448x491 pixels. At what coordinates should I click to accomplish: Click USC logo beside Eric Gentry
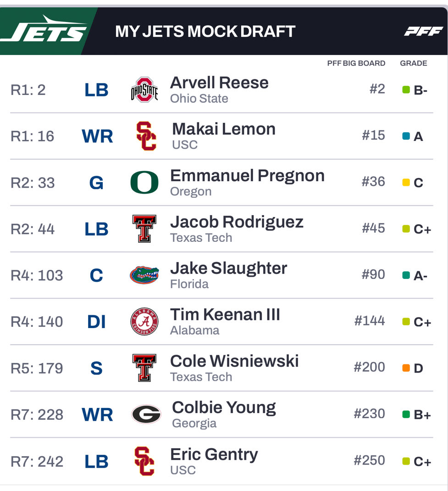pos(144,461)
